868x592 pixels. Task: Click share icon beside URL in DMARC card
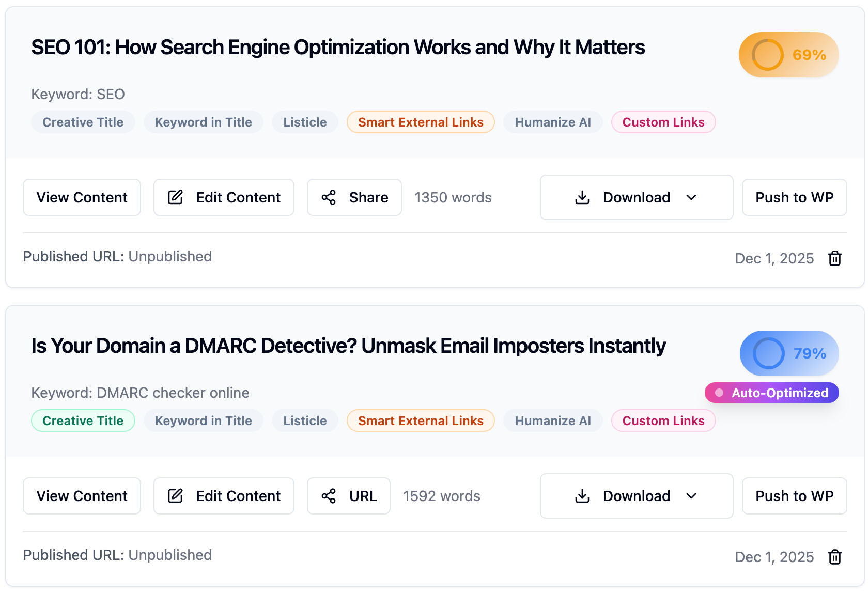click(x=329, y=496)
